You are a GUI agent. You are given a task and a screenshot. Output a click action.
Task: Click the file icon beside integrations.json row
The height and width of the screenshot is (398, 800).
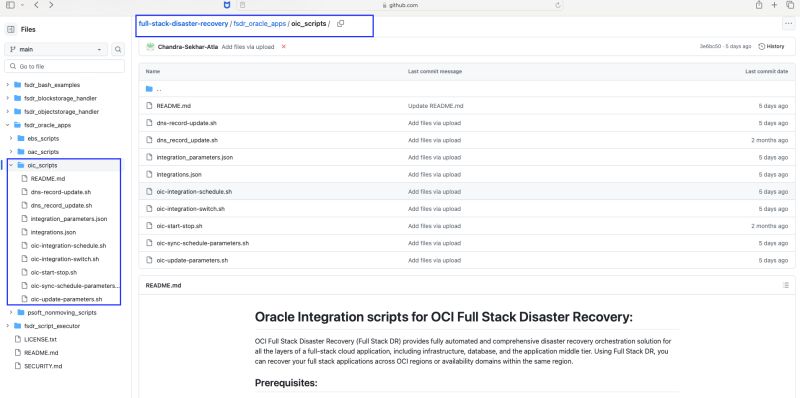click(x=149, y=174)
